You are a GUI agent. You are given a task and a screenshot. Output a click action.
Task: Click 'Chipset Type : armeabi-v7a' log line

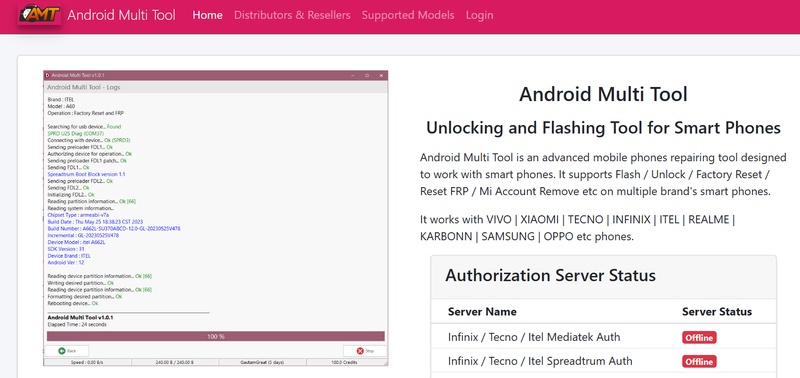pyautogui.click(x=78, y=215)
